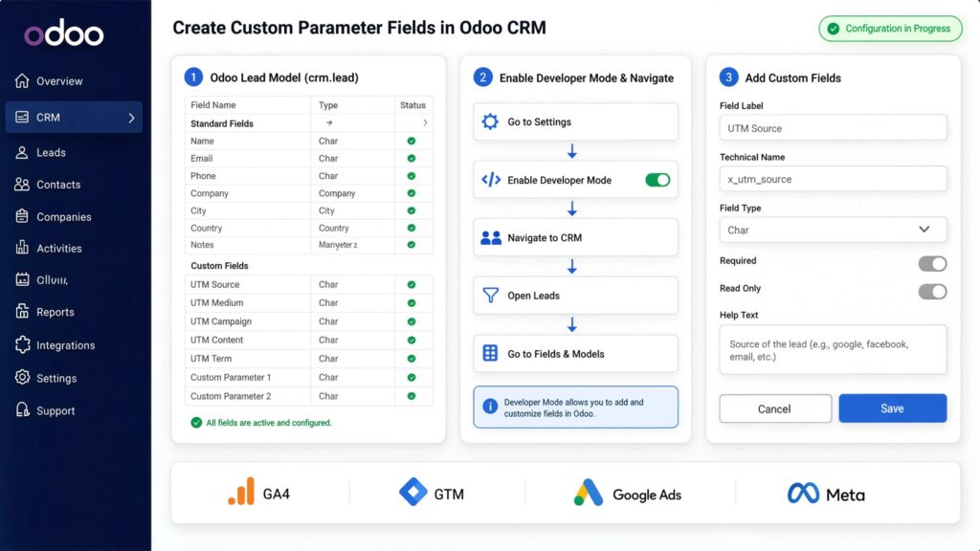Screen dimensions: 980x551
Task: Open Integrations in the sidebar
Action: tap(66, 344)
